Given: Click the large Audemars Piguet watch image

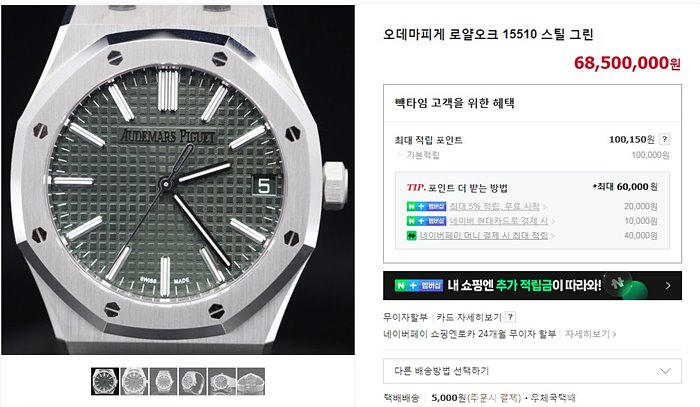Looking at the screenshot, I should coord(178,180).
